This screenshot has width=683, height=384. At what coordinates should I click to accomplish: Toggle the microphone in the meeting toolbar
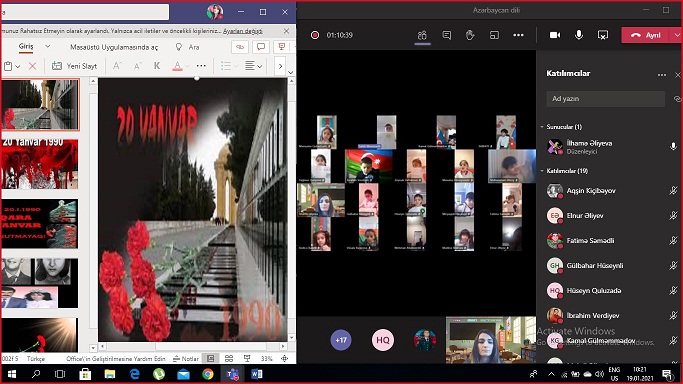pos(579,35)
